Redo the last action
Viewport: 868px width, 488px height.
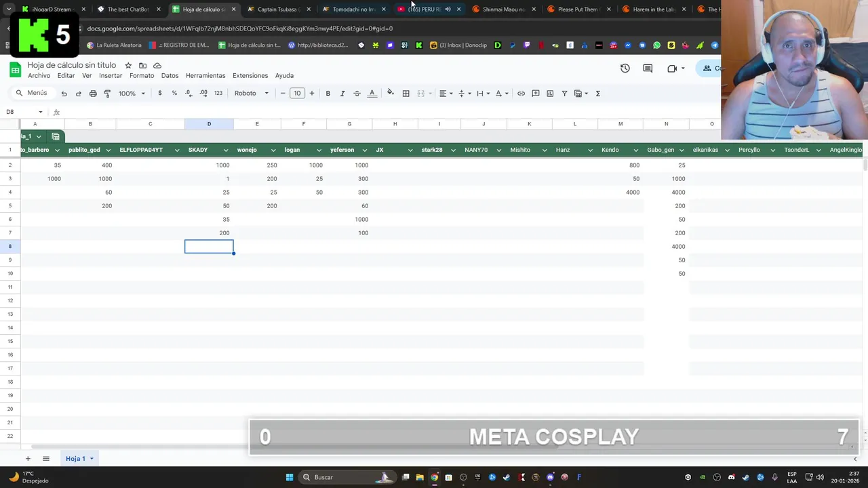click(78, 94)
